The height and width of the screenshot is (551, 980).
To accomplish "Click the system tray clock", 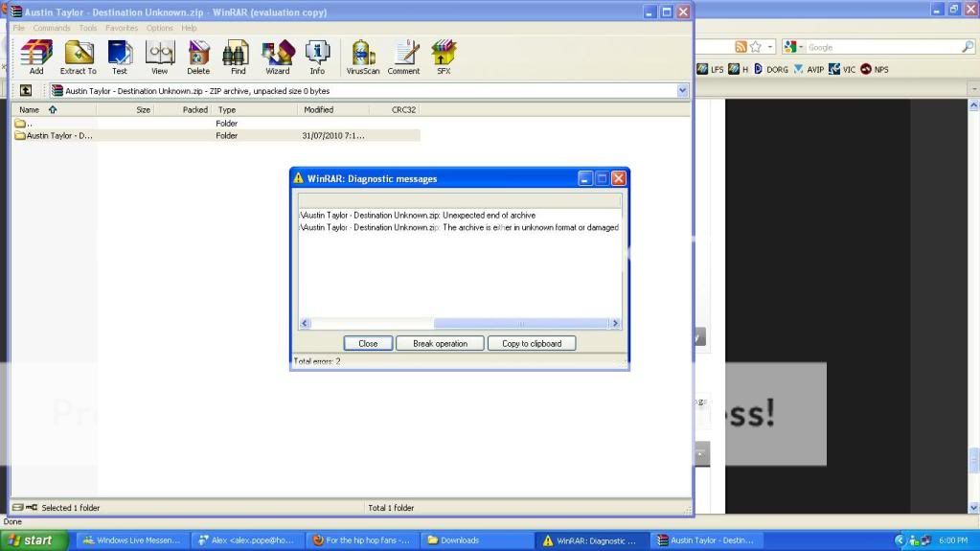I will [x=953, y=540].
